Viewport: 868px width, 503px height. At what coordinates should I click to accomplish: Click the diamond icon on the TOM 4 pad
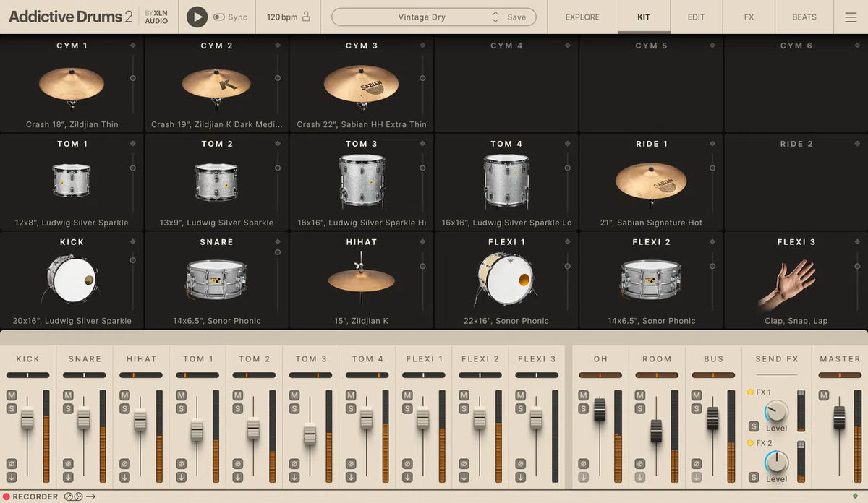(566, 143)
